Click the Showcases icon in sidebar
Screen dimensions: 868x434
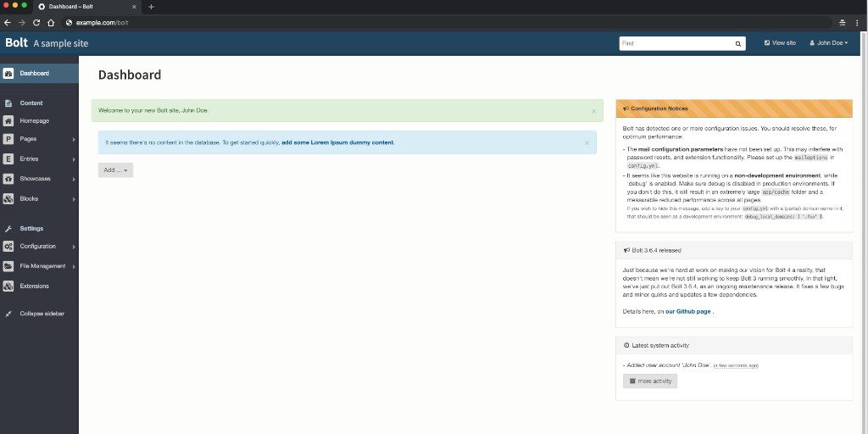(x=8, y=179)
